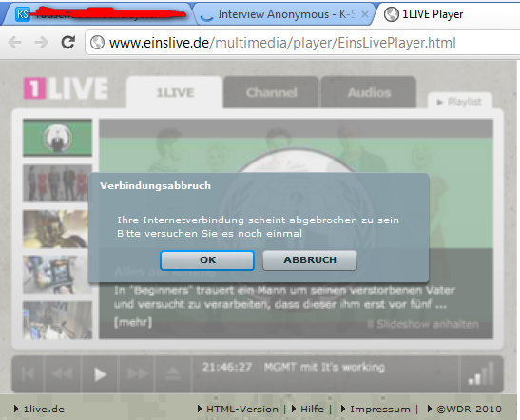Start playback with the play button
The width and height of the screenshot is (520, 420).
[x=100, y=374]
